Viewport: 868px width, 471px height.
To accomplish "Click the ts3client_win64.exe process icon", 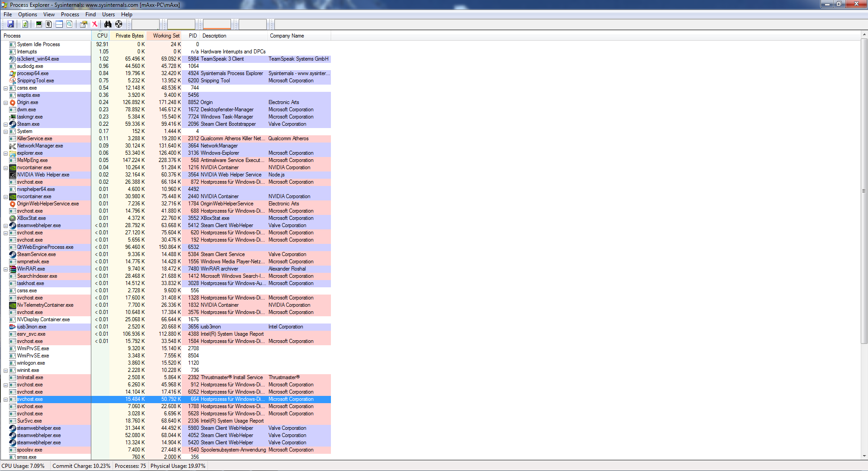I will (13, 59).
